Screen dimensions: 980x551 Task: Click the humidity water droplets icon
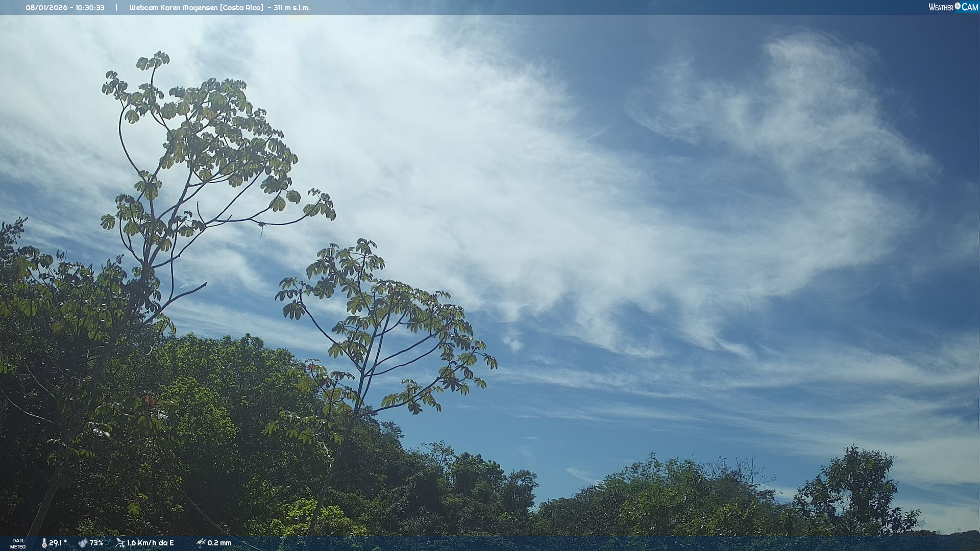83,543
